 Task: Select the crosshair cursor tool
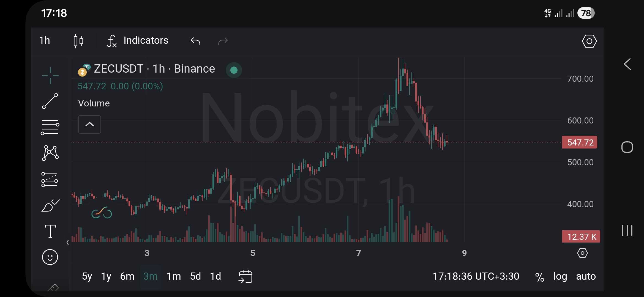[x=50, y=75]
